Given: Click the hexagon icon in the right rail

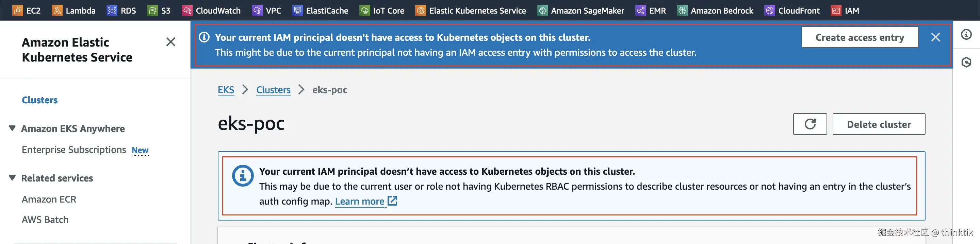Looking at the screenshot, I should [966, 62].
